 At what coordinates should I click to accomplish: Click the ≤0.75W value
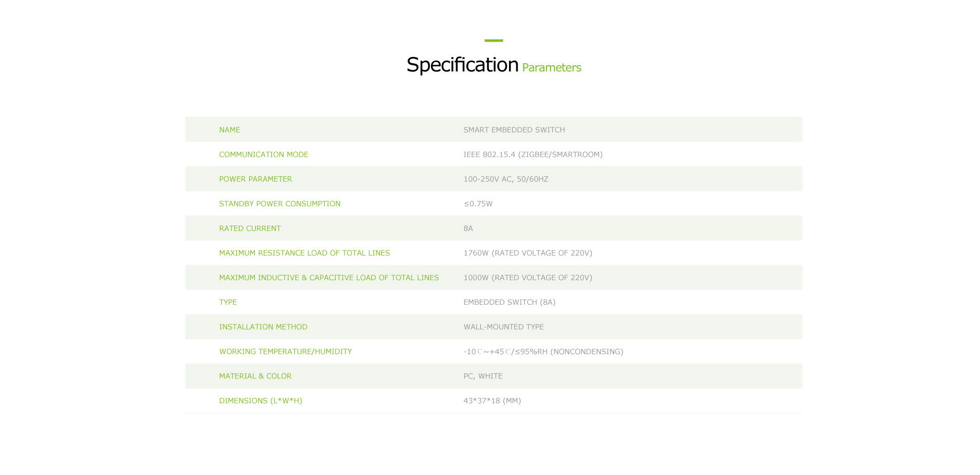pyautogui.click(x=478, y=204)
